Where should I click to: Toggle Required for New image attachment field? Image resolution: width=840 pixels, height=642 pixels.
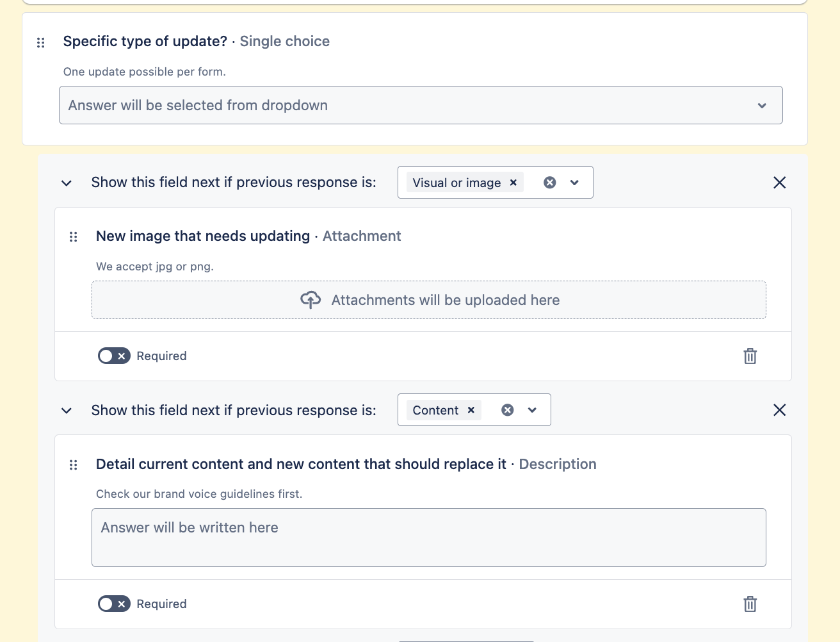tap(114, 356)
